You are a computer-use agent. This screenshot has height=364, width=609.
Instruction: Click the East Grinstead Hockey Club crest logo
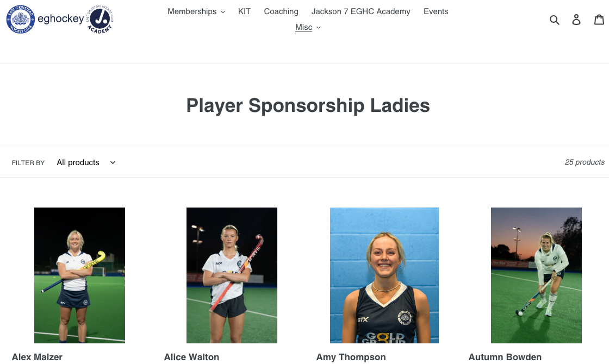(21, 20)
